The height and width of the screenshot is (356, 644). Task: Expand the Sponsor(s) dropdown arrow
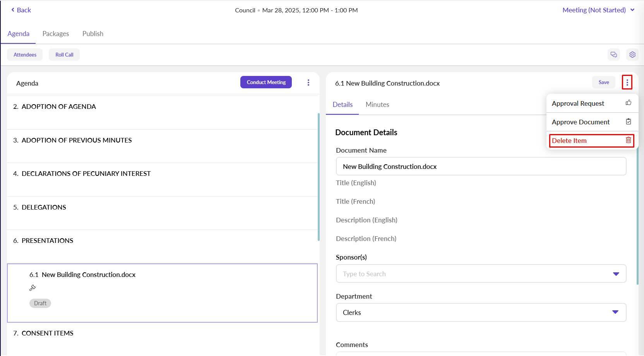[x=616, y=274]
